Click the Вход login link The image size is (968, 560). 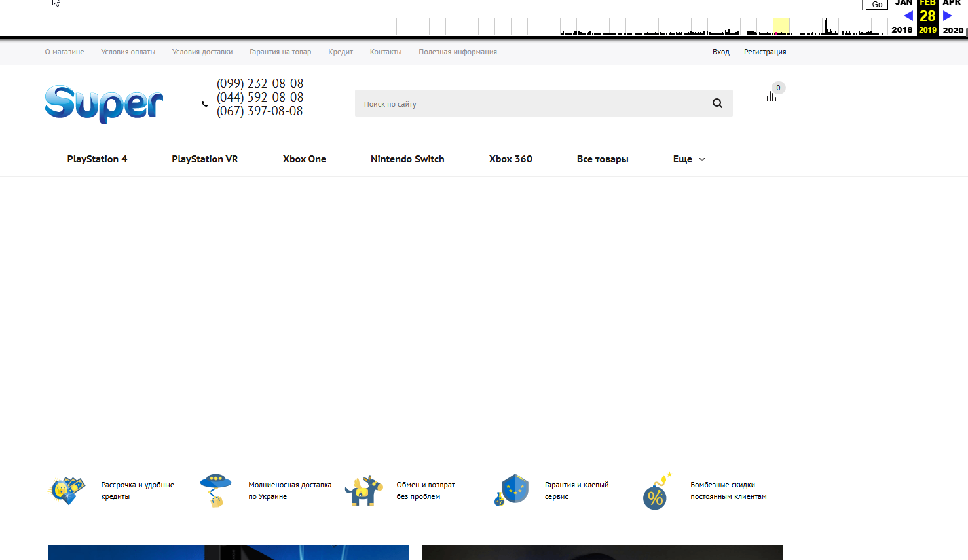coord(721,52)
